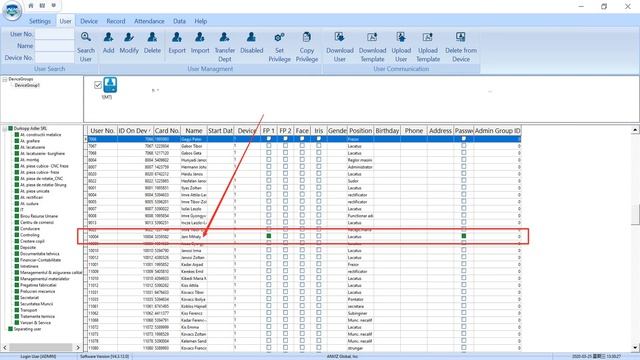The image size is (640, 360).
Task: Open the Record tab
Action: click(x=116, y=21)
